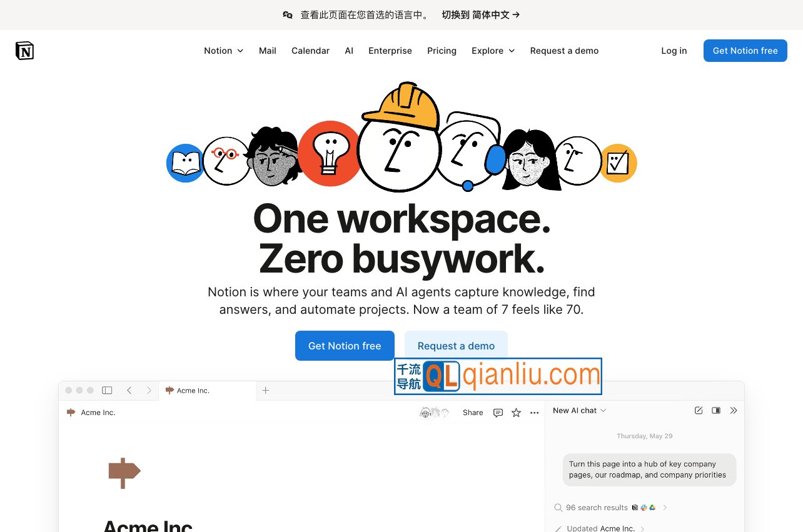Image resolution: width=803 pixels, height=532 pixels.
Task: Toggle the split-view panel icon in AI chat header
Action: pyautogui.click(x=716, y=410)
